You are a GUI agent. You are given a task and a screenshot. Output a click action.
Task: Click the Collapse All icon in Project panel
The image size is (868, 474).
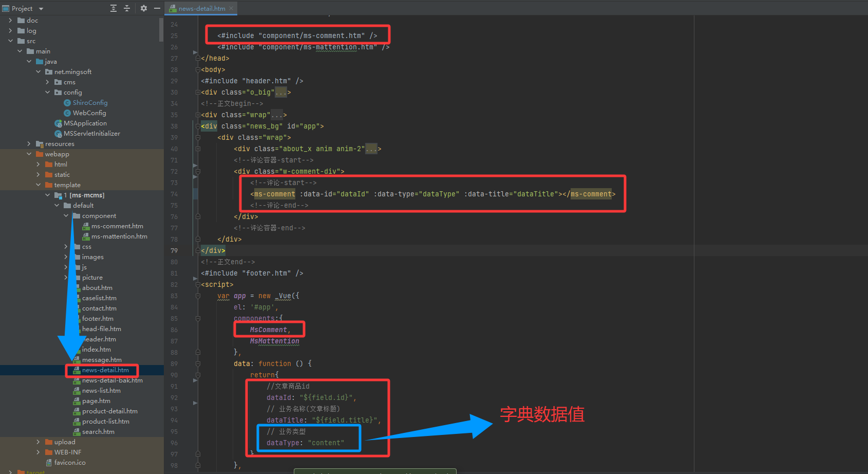point(127,8)
